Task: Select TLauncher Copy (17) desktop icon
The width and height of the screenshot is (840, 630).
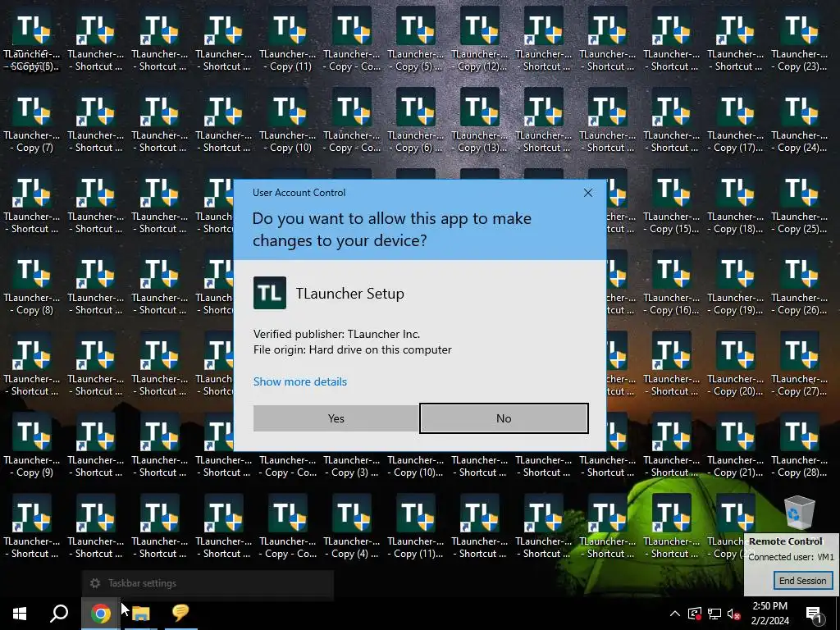Action: (x=735, y=121)
